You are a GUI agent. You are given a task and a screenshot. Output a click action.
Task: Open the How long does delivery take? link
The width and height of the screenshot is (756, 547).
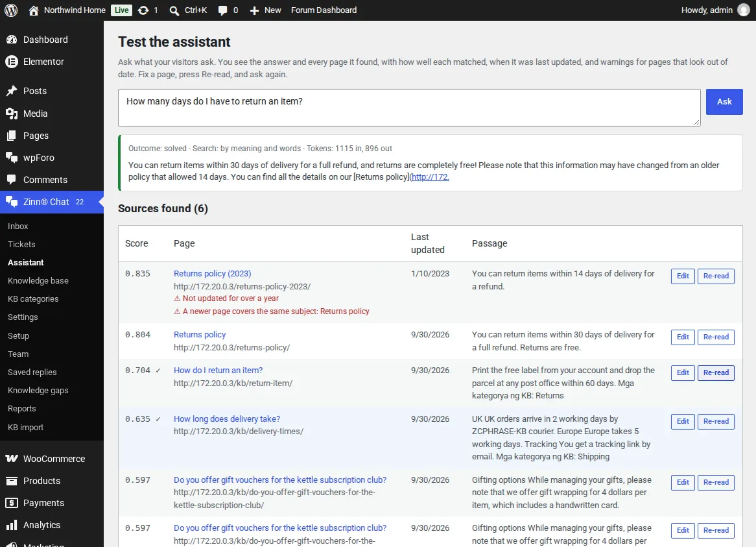coord(227,419)
